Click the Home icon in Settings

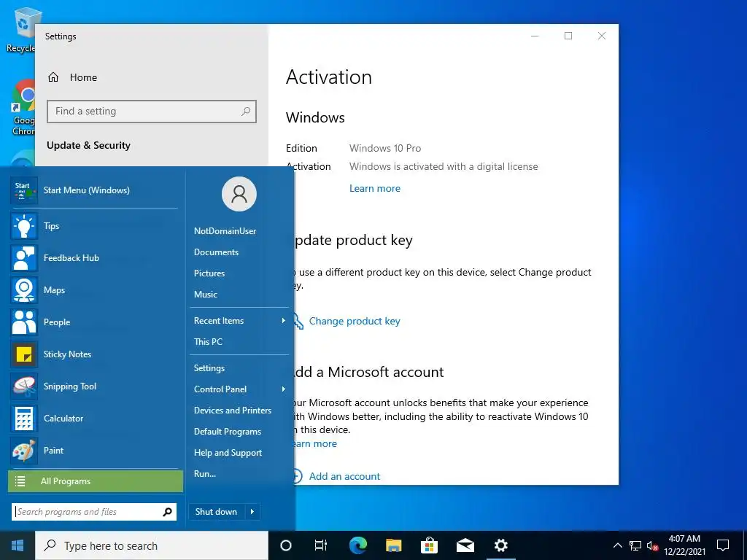[53, 77]
